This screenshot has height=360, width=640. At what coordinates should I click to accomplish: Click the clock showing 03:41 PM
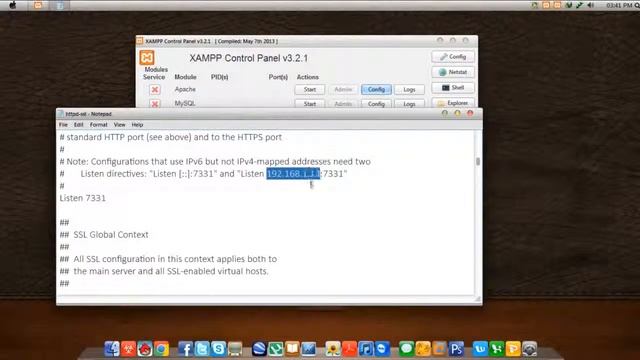coord(619,5)
